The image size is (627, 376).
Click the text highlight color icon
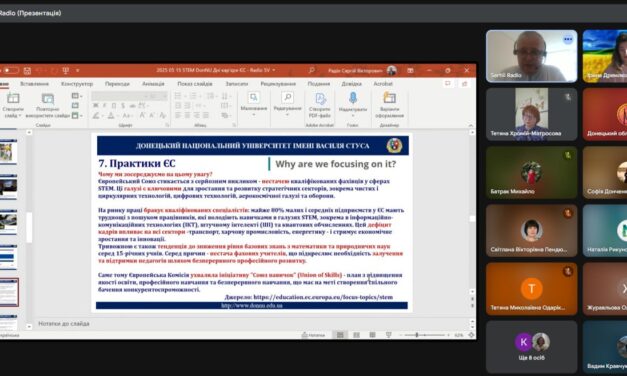[x=96, y=116]
